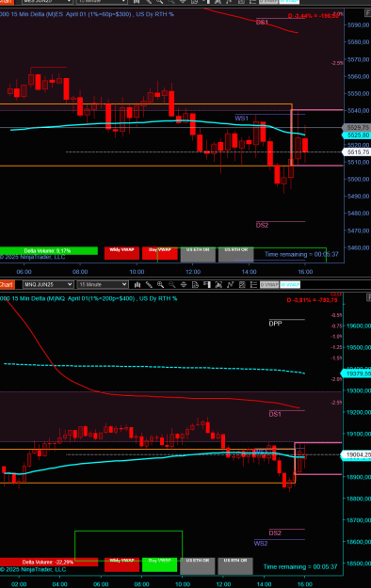Image resolution: width=371 pixels, height=588 pixels.
Task: Click the 19379,55 cyan price marker
Action: coord(356,373)
